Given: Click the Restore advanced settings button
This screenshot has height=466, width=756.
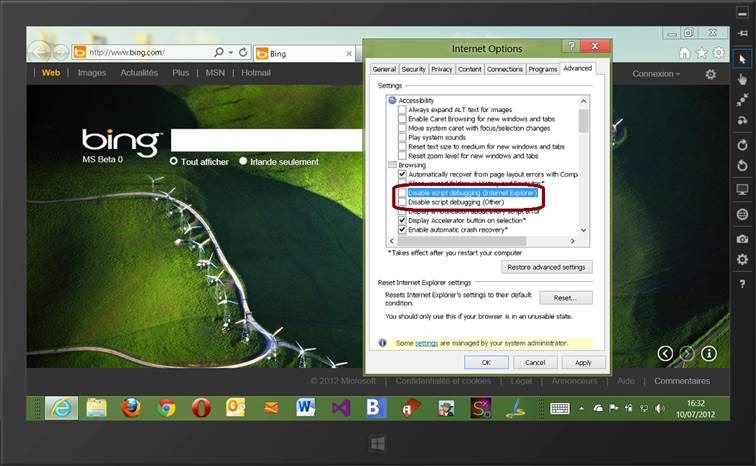Looking at the screenshot, I should 546,267.
